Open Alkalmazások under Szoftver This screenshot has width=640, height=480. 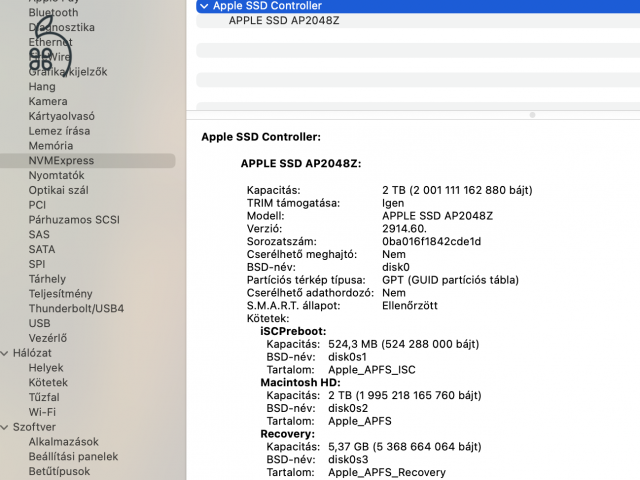point(64,442)
